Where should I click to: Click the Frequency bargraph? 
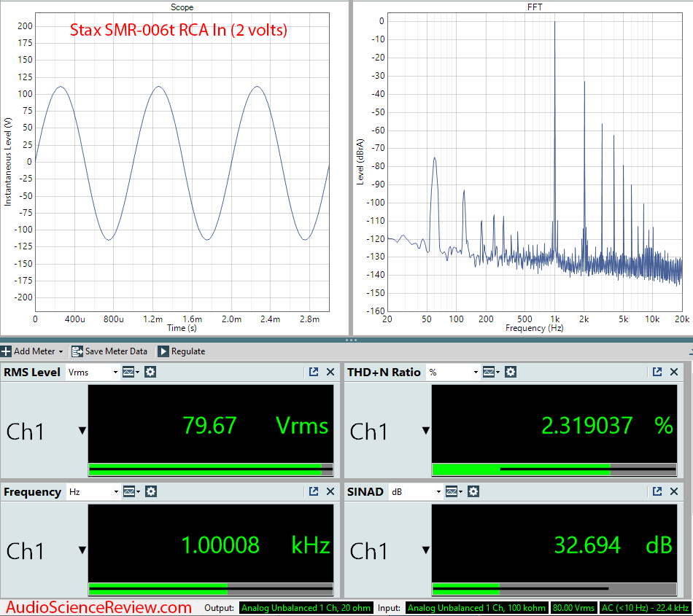(211, 588)
